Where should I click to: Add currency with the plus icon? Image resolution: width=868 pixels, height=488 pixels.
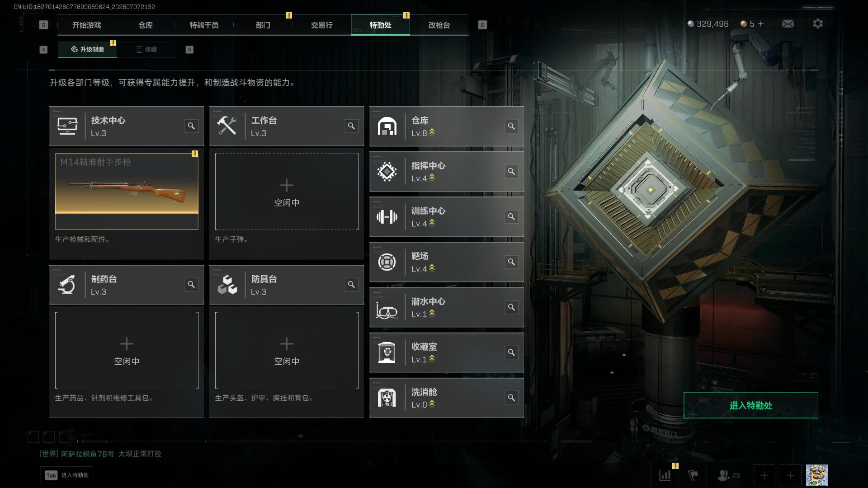[761, 23]
